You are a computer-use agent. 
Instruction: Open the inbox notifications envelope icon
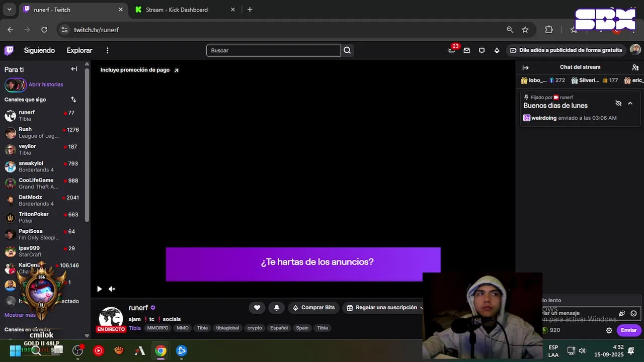pos(467,50)
